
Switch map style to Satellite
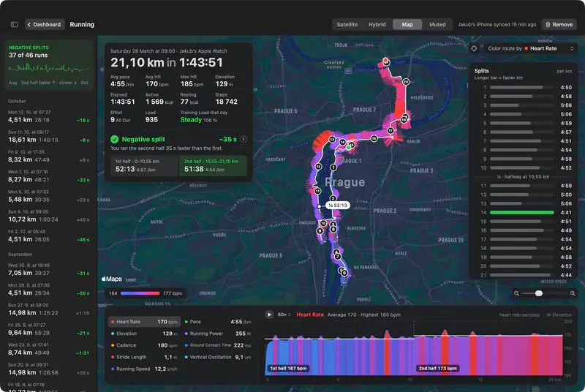(347, 25)
